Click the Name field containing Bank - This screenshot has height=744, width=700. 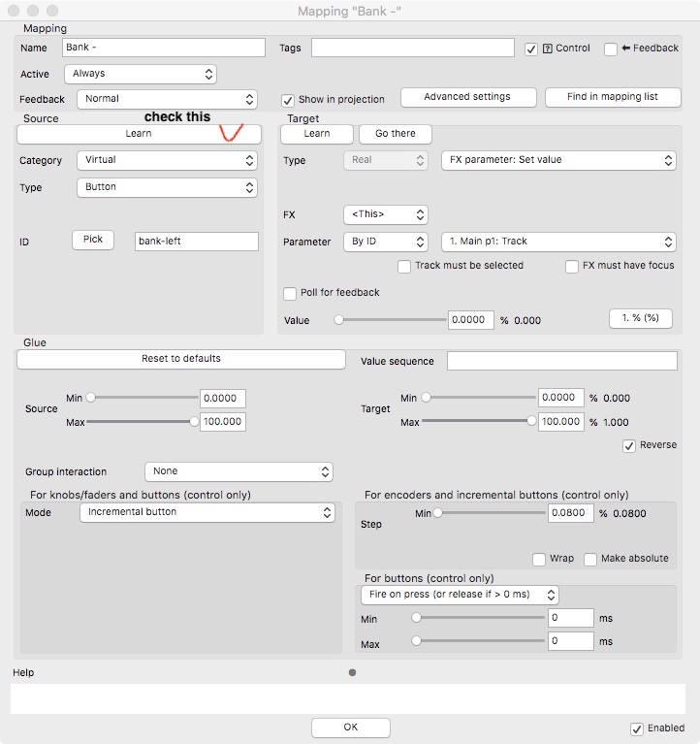coord(164,48)
